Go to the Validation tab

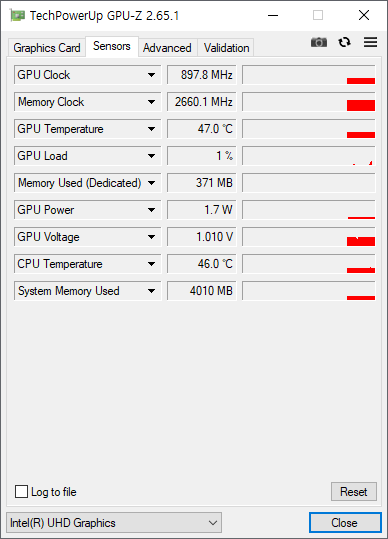tap(226, 47)
